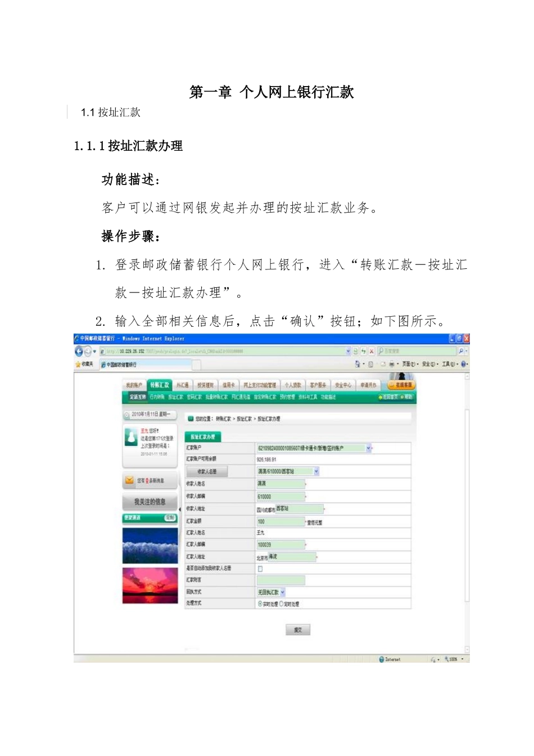
Task: Click the refresh icon in address bar
Action: click(364, 351)
